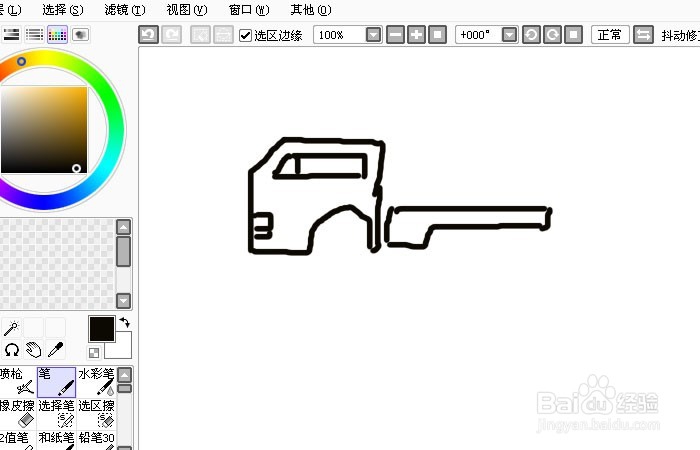Select the 笔 pen brush
The width and height of the screenshot is (700, 450).
(56, 382)
